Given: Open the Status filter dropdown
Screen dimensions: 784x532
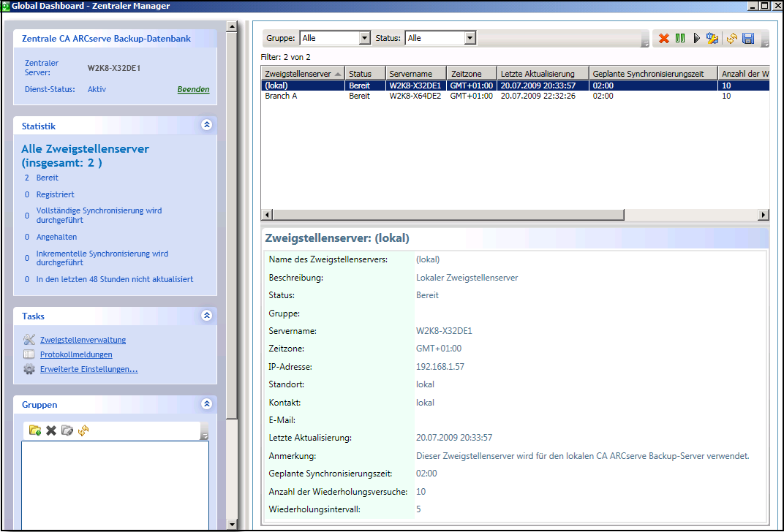Looking at the screenshot, I should pyautogui.click(x=470, y=38).
